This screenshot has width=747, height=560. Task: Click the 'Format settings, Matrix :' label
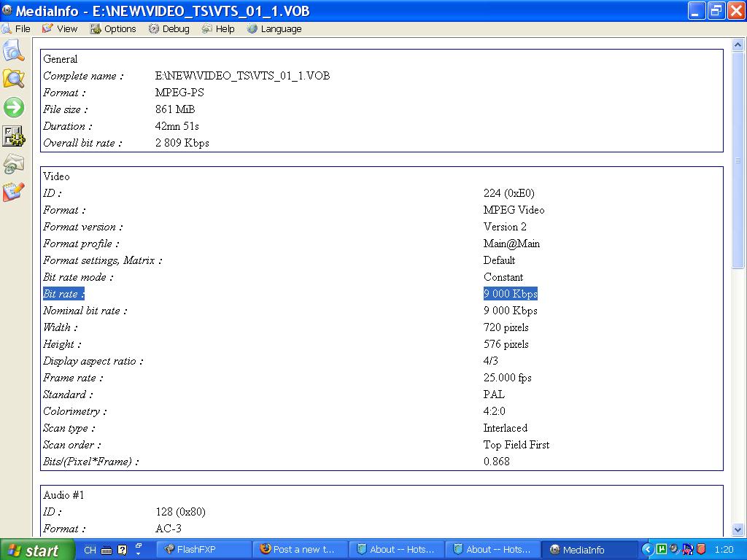point(102,260)
